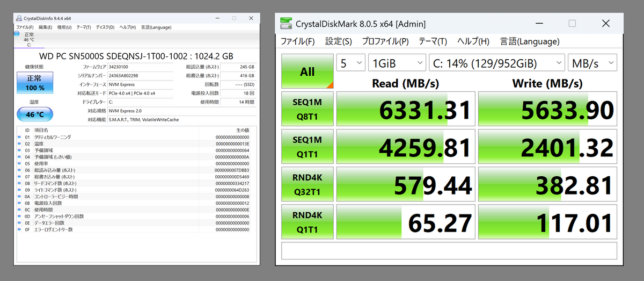Click RND4K Q1T1 write result 117.01

point(547,222)
